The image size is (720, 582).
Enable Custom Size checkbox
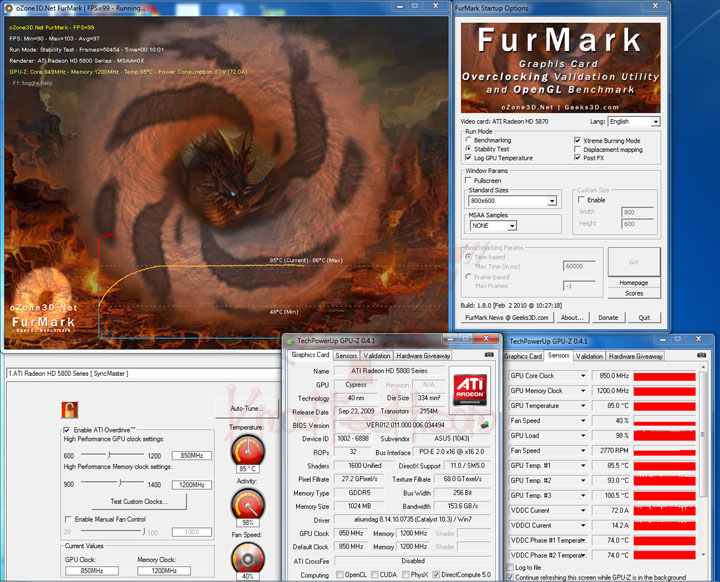click(581, 199)
